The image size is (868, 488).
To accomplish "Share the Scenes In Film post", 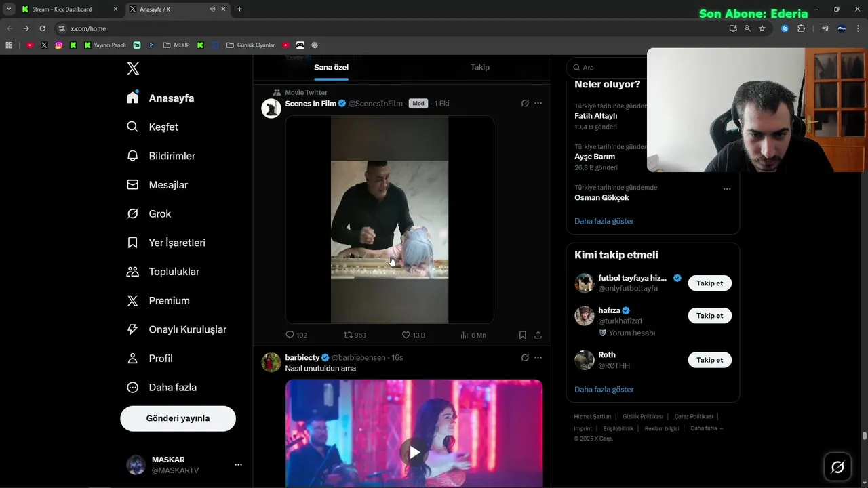I will (538, 335).
